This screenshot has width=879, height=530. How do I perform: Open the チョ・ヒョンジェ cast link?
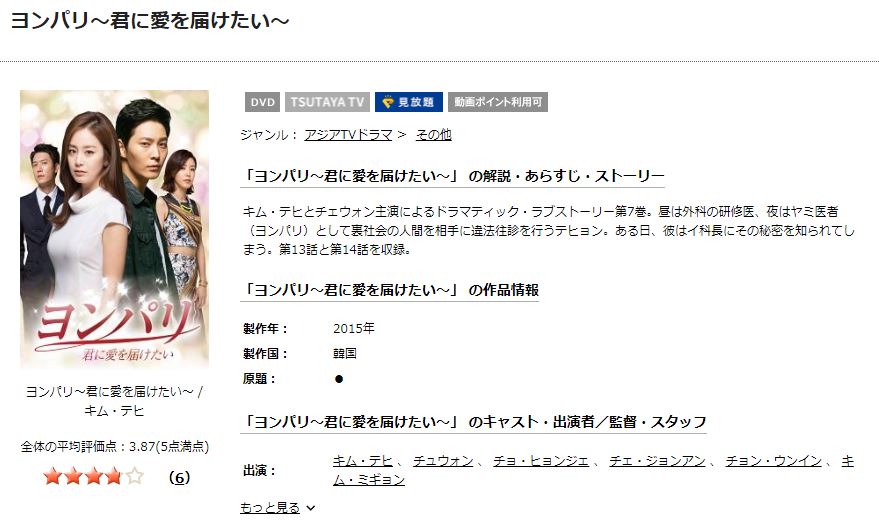[x=541, y=461]
